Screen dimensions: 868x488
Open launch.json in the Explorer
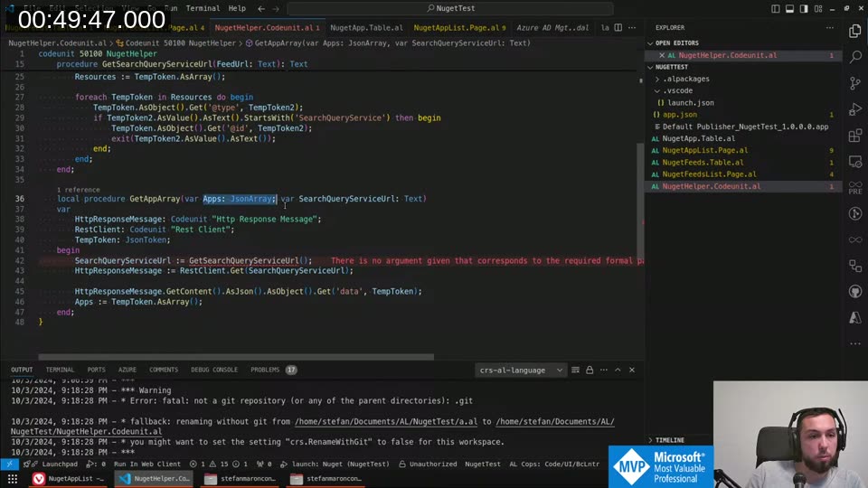[x=690, y=103]
